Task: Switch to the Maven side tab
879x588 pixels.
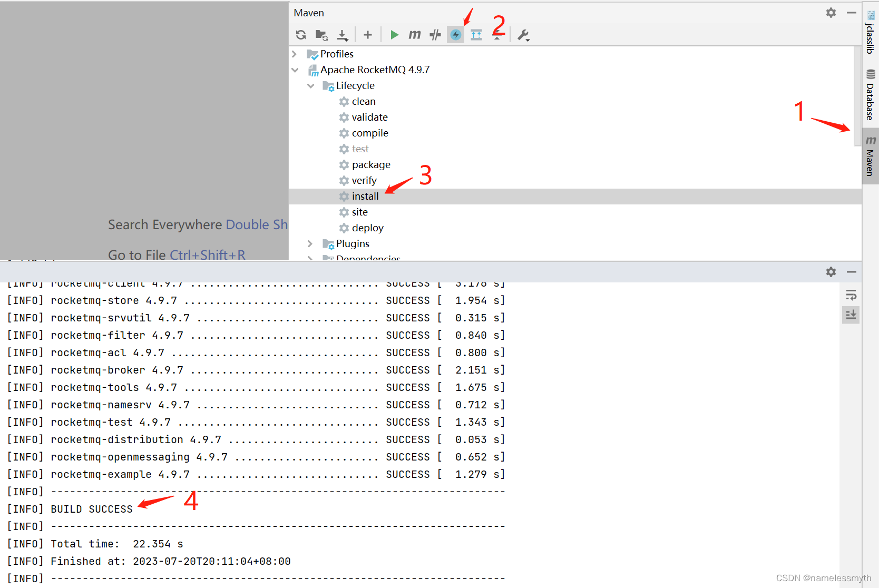Action: [871, 156]
